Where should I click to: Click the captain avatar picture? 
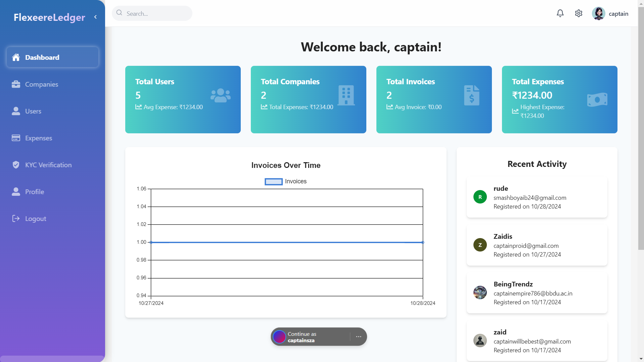click(598, 13)
